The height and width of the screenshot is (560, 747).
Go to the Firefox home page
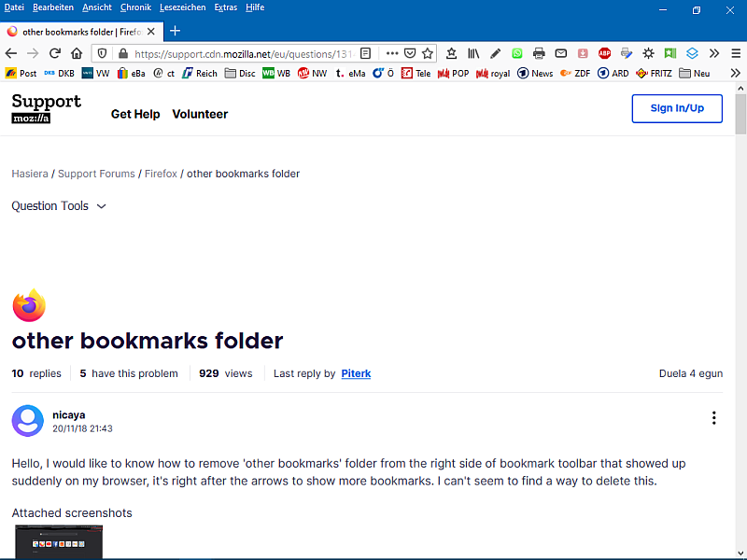tap(78, 53)
